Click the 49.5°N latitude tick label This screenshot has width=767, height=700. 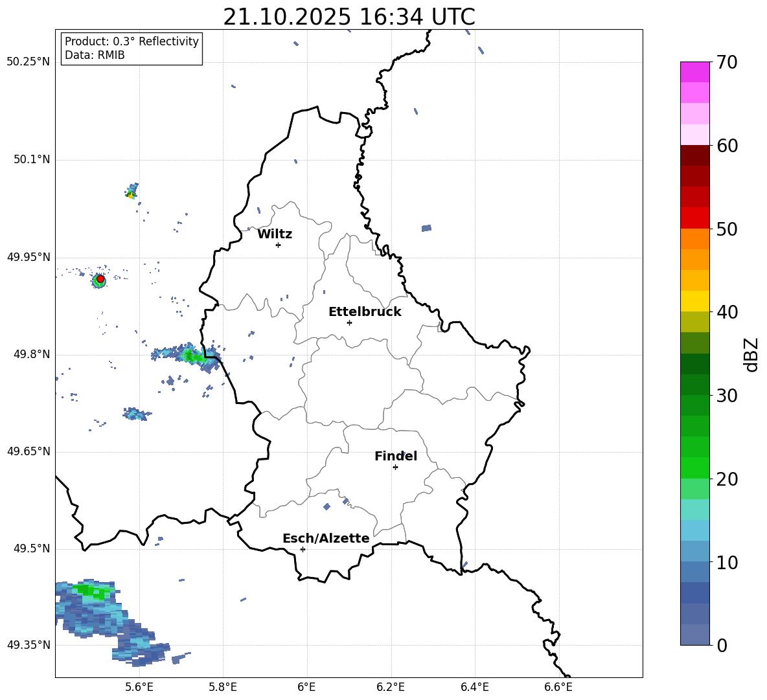point(32,548)
